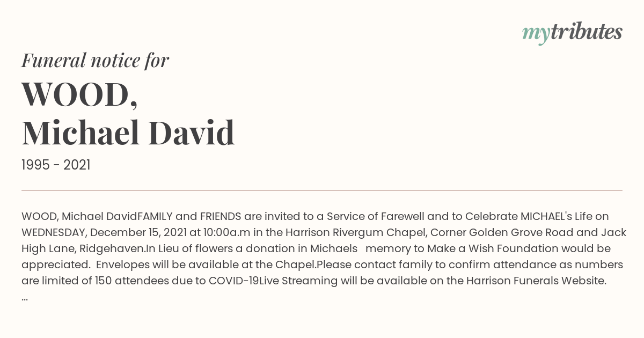
Task: Click the horizontal divider line under the years
Action: click(x=322, y=190)
